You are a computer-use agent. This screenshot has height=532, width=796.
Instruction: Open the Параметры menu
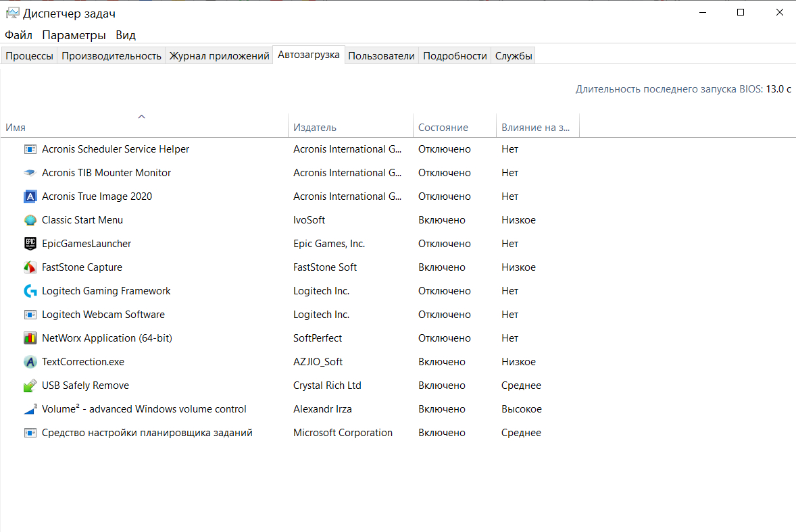(74, 35)
